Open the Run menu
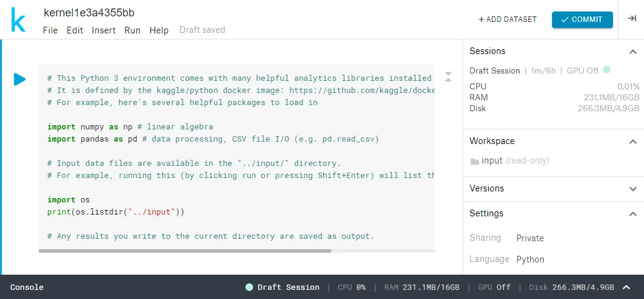 coord(132,30)
